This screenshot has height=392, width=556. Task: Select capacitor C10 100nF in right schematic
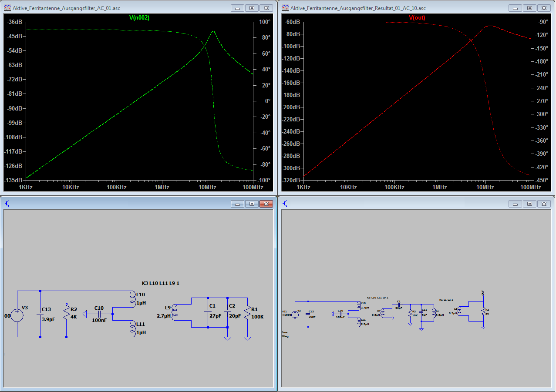[x=340, y=313]
